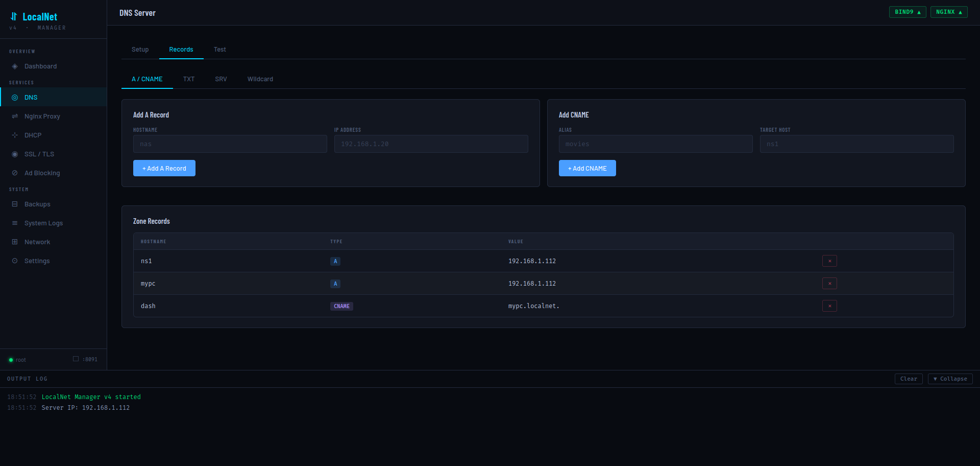Open the NGINX status badge

949,12
